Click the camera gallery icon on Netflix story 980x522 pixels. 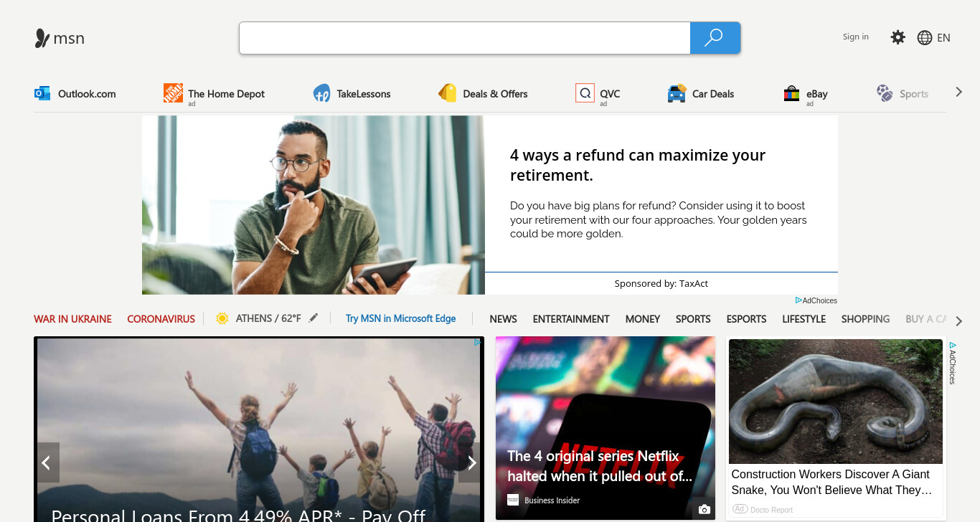tap(705, 509)
